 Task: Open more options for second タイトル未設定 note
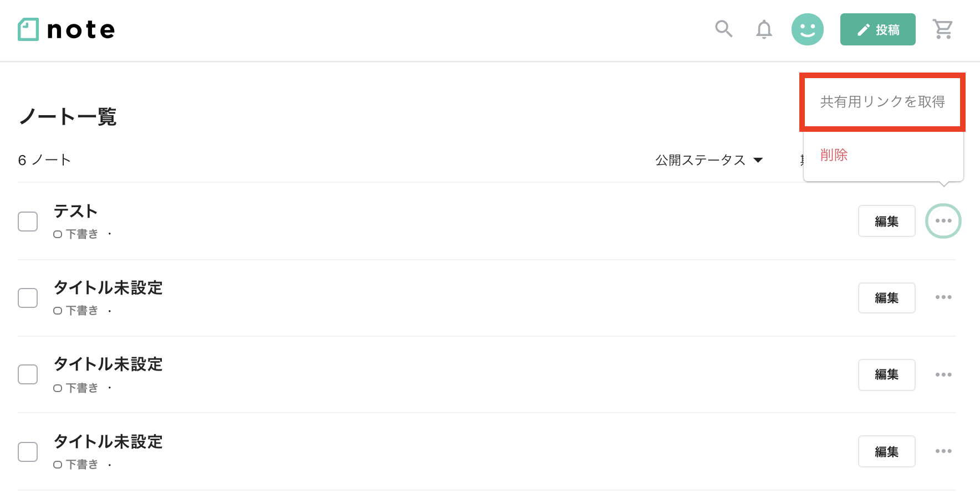click(943, 375)
